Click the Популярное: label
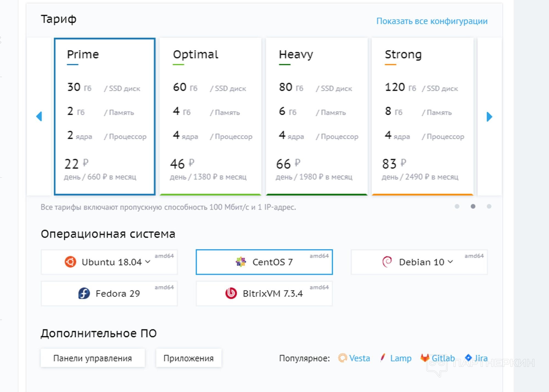549x392 pixels. click(x=304, y=358)
